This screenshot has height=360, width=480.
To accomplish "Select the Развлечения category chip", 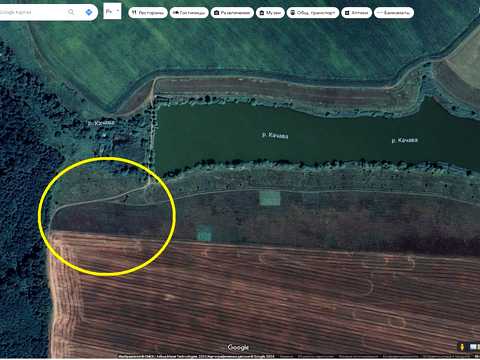I will 232,13.
